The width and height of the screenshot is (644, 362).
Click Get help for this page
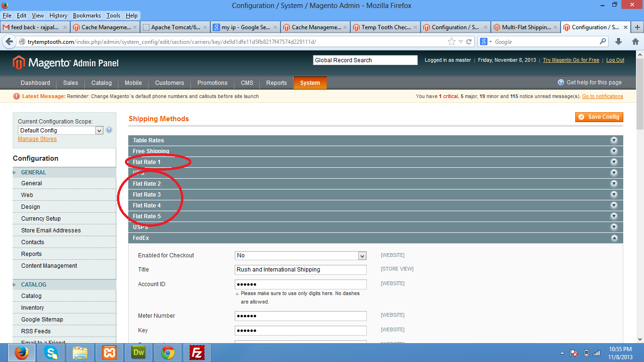click(594, 82)
